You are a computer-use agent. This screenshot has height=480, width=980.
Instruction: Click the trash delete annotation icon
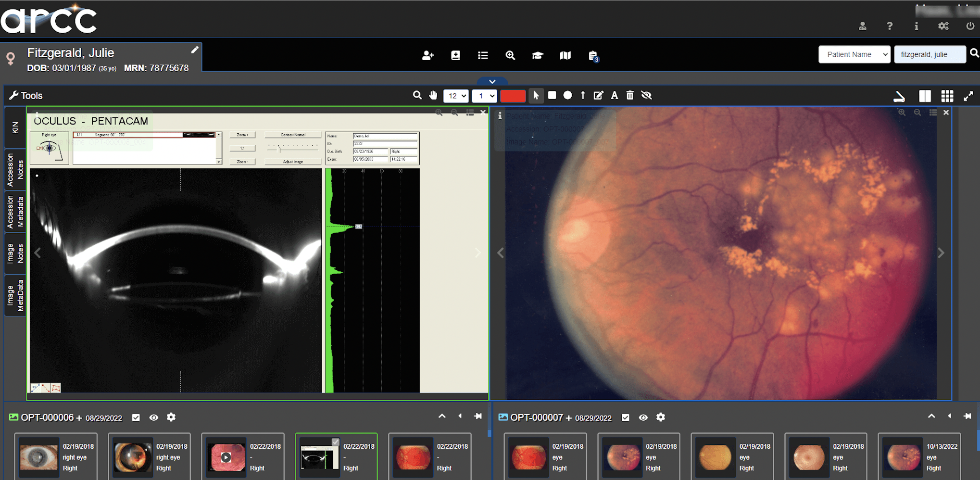(x=630, y=95)
